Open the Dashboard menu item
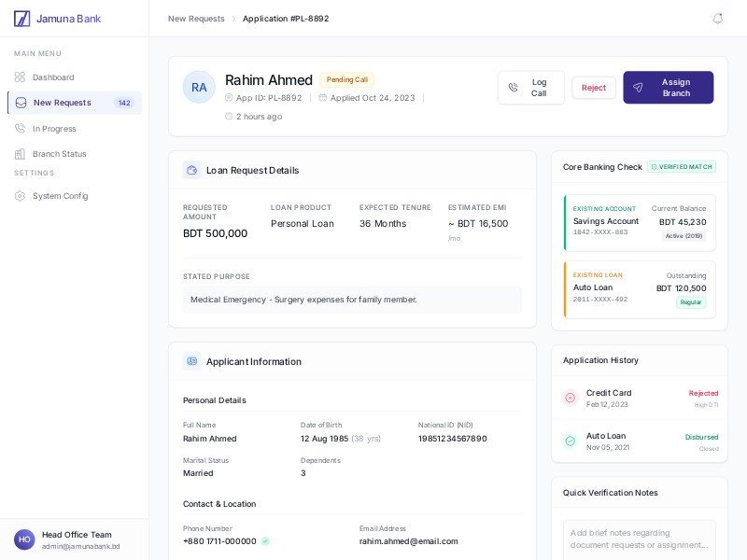The image size is (747, 560). tap(53, 77)
